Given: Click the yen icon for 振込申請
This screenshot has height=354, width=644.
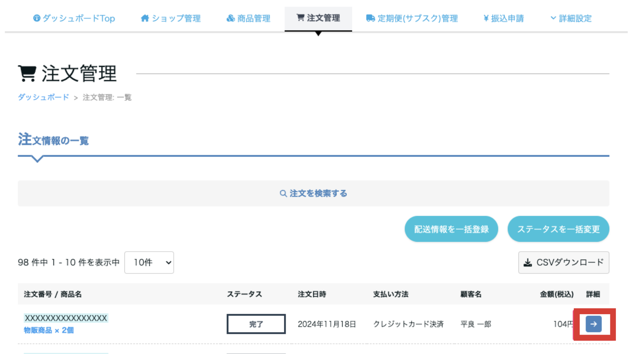Looking at the screenshot, I should coord(486,18).
